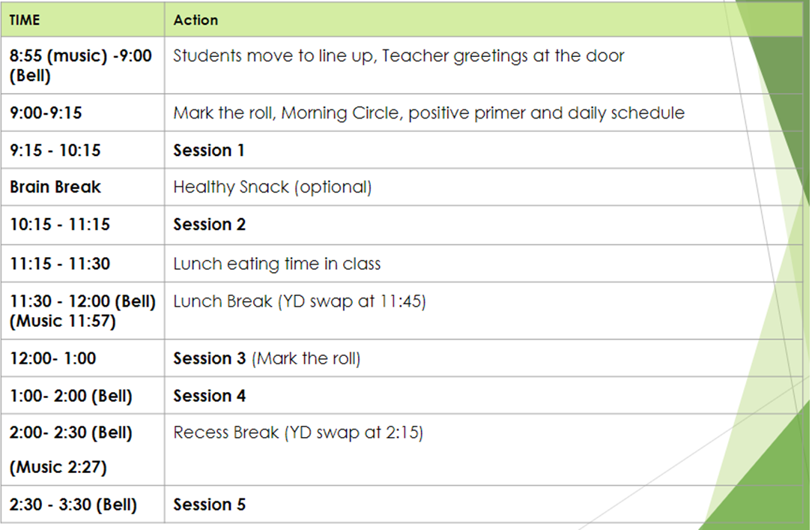Click the Session 5 cell
The width and height of the screenshot is (812, 530).
coord(209,505)
